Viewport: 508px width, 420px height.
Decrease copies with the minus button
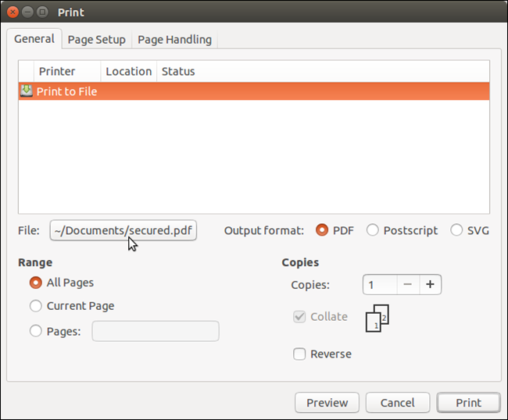coord(407,284)
